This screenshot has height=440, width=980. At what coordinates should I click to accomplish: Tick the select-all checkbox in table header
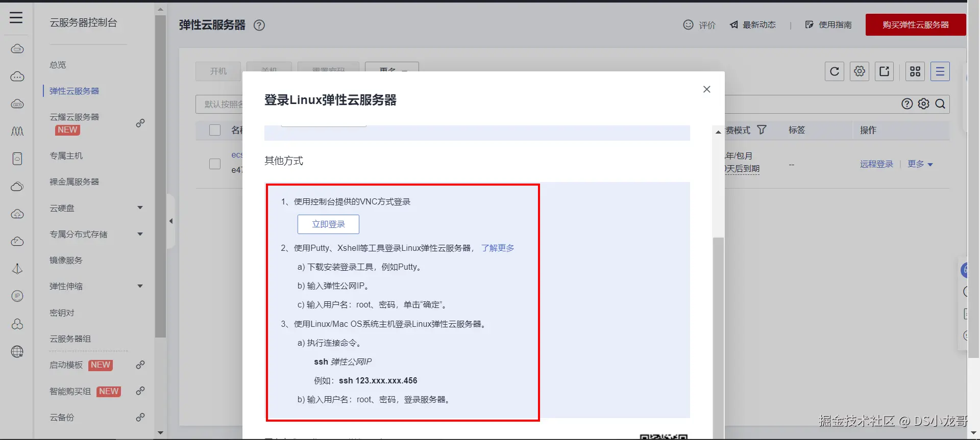coord(215,130)
